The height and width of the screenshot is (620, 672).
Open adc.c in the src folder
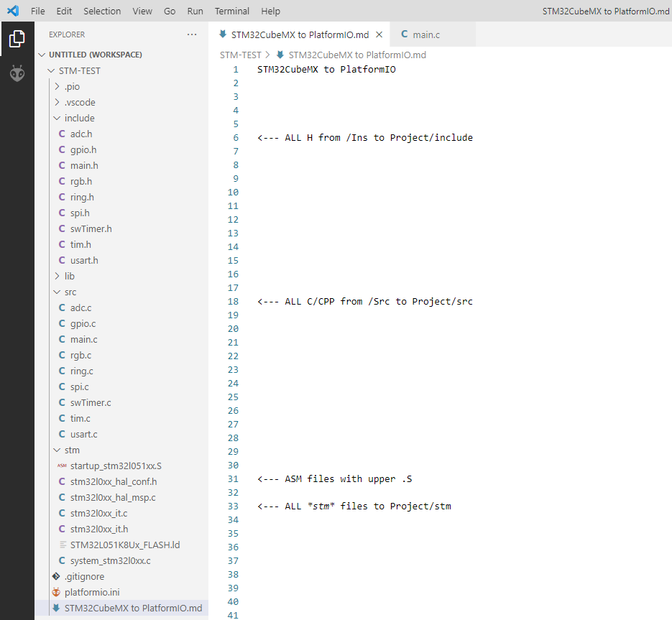pyautogui.click(x=121, y=308)
